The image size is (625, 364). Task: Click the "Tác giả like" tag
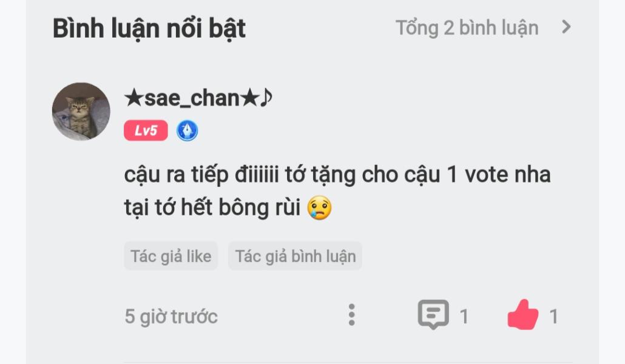pyautogui.click(x=171, y=256)
